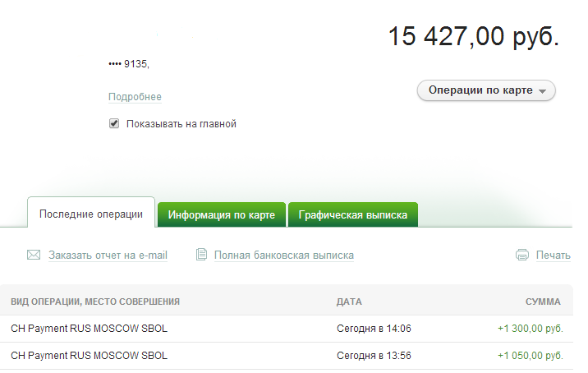Click the 'Печать' link
This screenshot has width=588, height=373.
(x=554, y=256)
